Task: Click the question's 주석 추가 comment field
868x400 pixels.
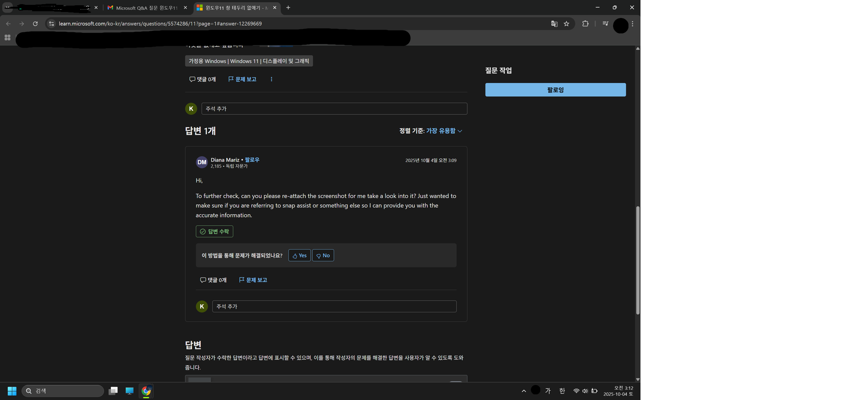Action: point(334,108)
